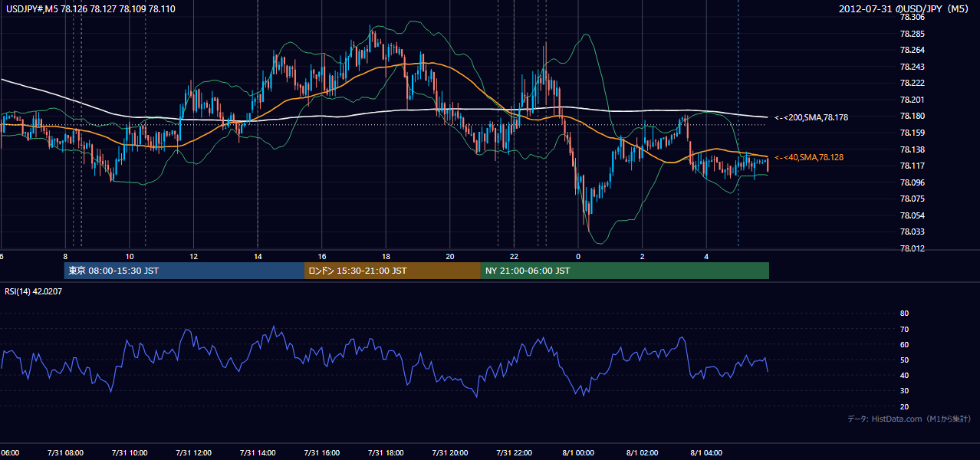The image size is (980, 460).
Task: Click price axis label 78.306
Action: [913, 17]
